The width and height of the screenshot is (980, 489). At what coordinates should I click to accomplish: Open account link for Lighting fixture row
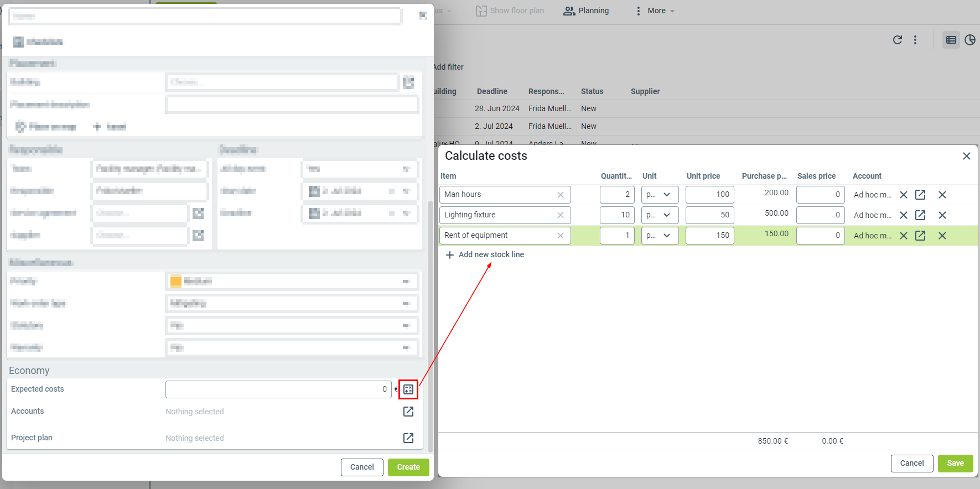tap(920, 215)
